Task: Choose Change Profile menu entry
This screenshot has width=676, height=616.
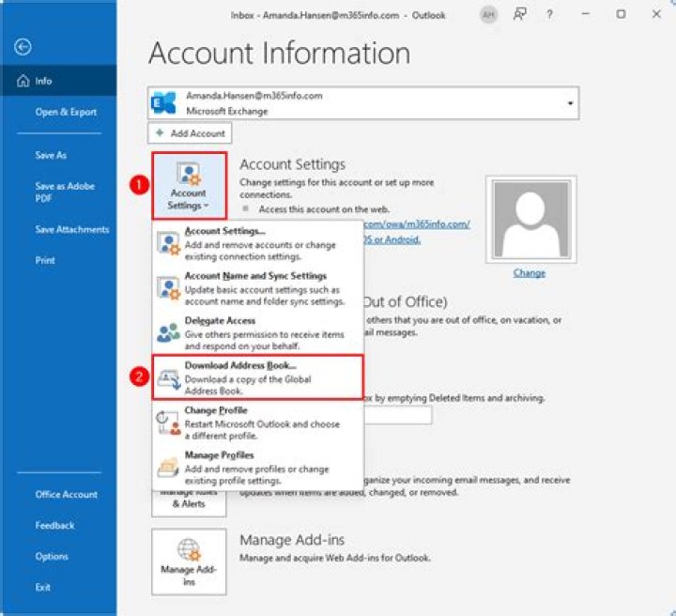Action: pyautogui.click(x=258, y=423)
